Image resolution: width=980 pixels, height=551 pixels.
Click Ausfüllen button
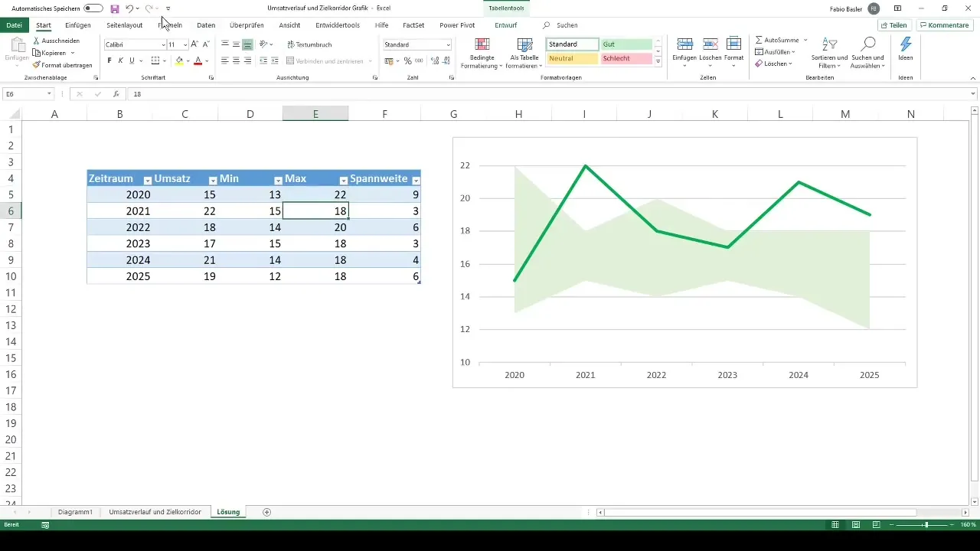pyautogui.click(x=775, y=52)
